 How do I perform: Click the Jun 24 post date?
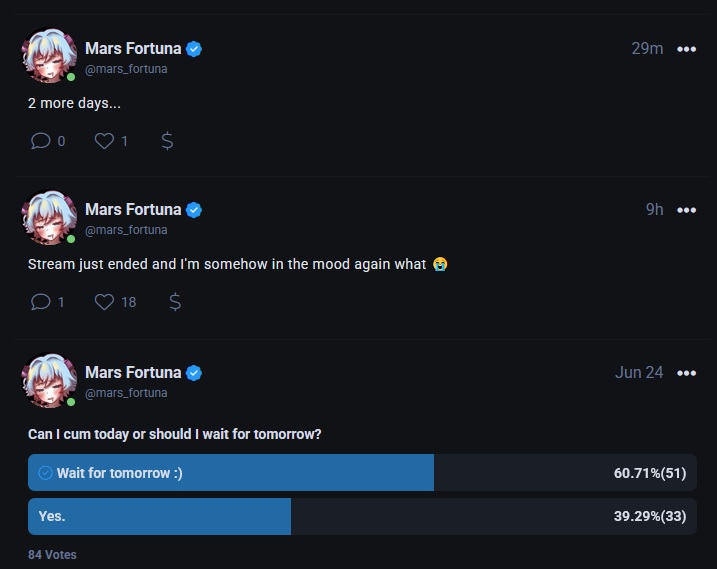639,372
